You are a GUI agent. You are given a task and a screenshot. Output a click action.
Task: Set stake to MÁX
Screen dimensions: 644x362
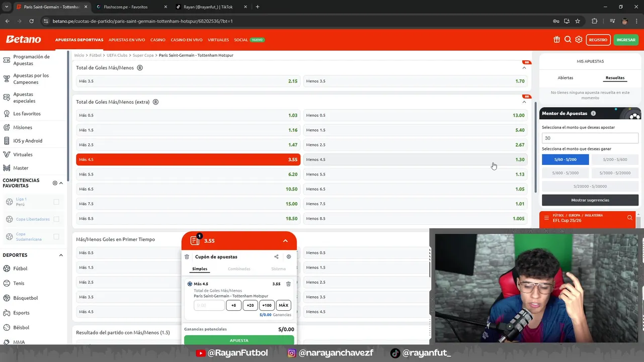[283, 305]
